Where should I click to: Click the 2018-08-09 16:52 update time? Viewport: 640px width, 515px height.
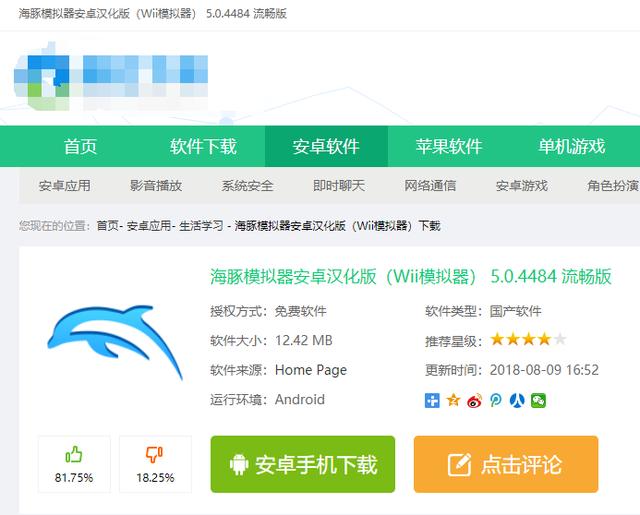click(x=544, y=370)
